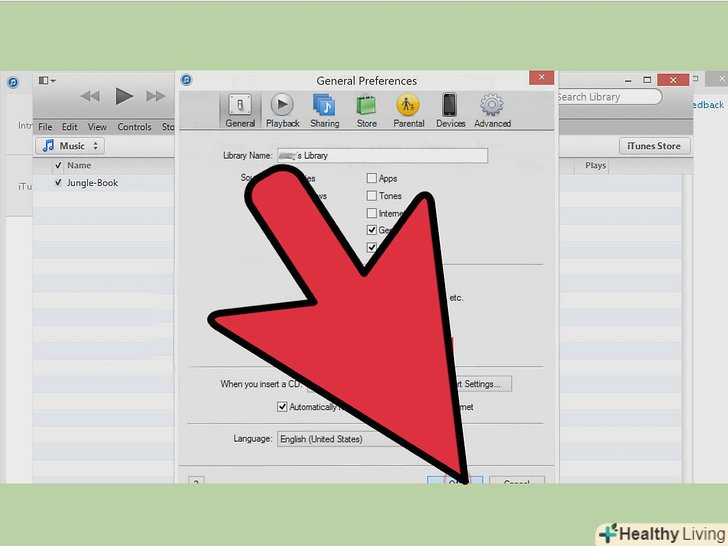Select the Jungle-Book track row
Screen dimensions: 728x546
pyautogui.click(x=104, y=183)
